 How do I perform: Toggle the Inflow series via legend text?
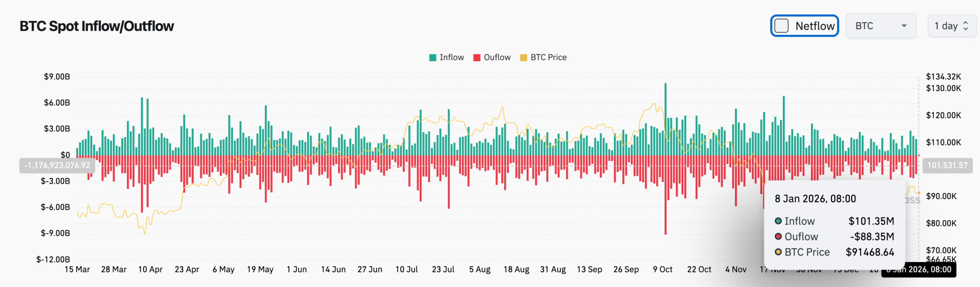coord(452,57)
